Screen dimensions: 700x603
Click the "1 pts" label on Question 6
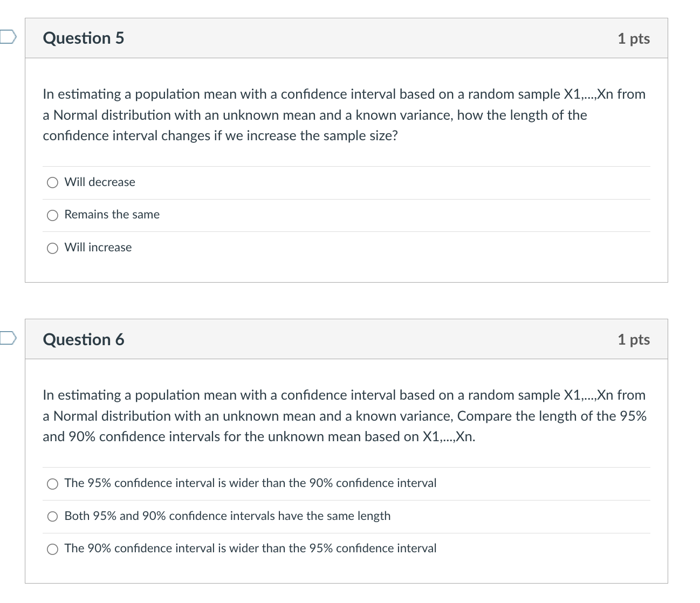click(634, 339)
